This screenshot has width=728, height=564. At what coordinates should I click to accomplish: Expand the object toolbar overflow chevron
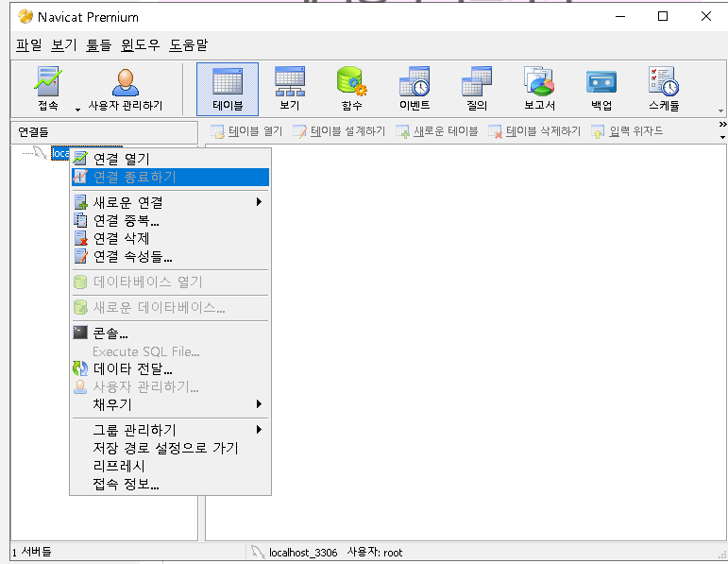[722, 125]
